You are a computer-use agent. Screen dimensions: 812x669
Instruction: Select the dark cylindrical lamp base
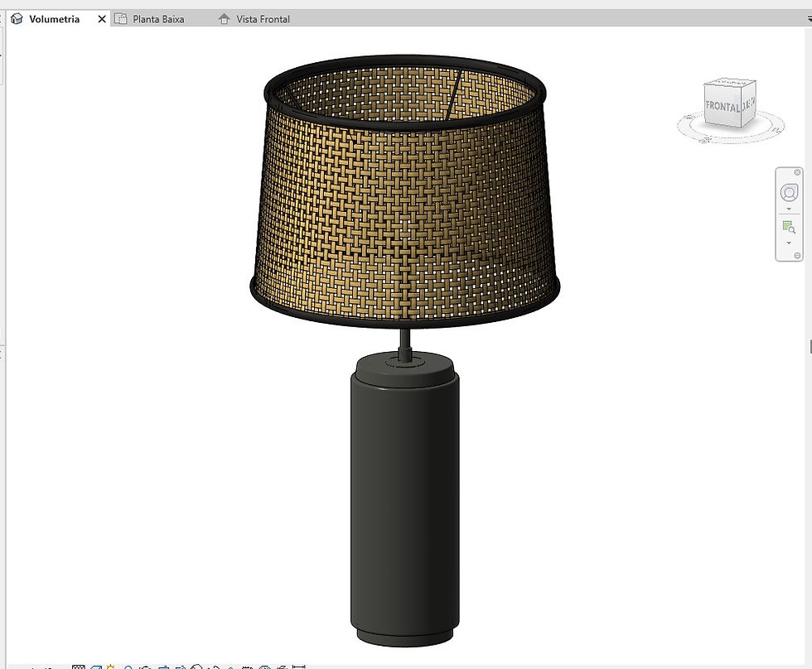point(405,499)
